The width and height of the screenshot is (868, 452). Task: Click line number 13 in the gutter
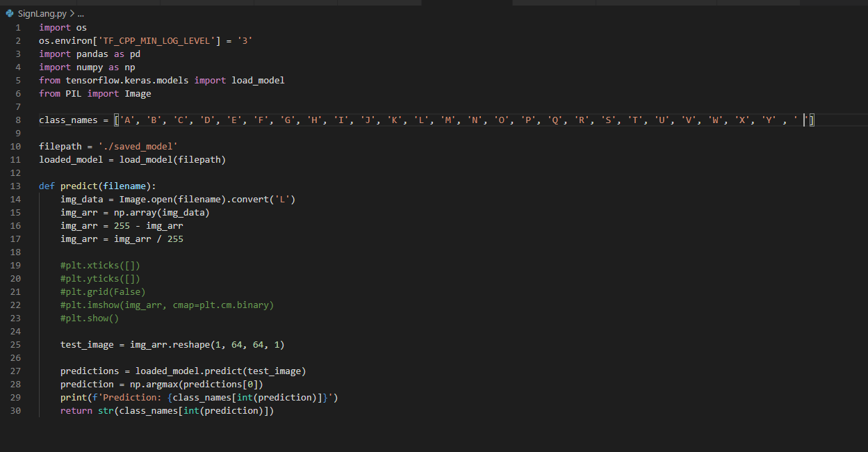click(x=17, y=186)
